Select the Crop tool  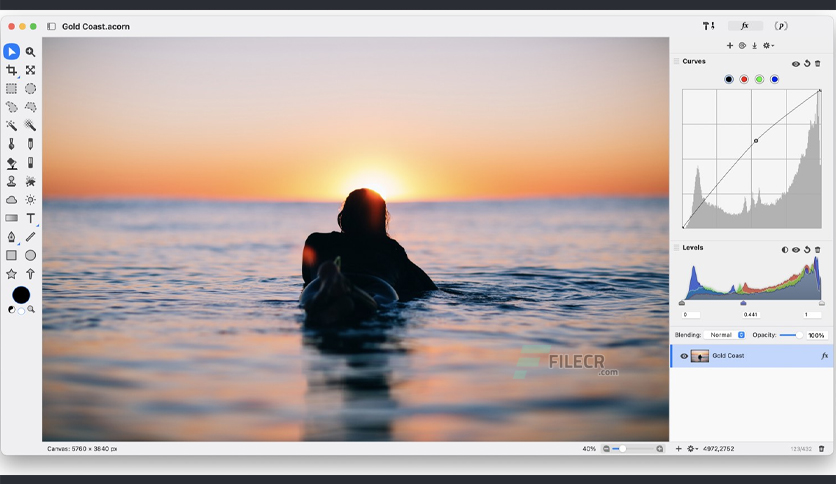coord(12,70)
